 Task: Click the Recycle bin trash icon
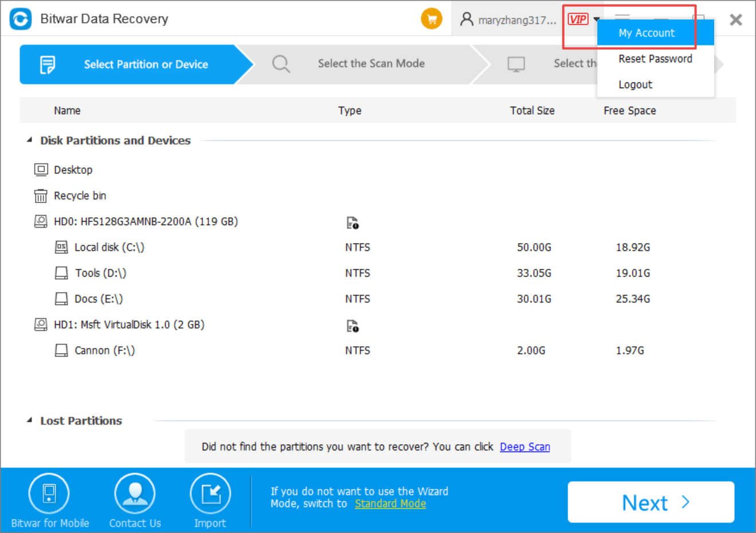coord(41,196)
